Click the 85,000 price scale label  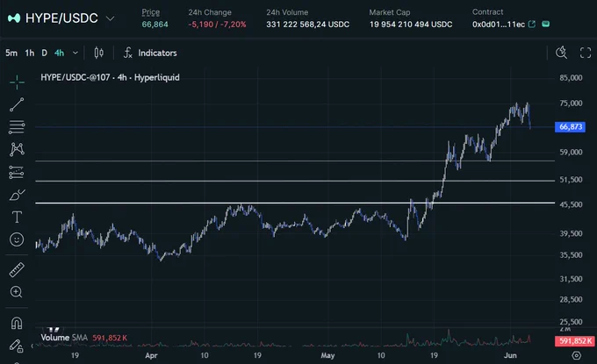pos(571,77)
